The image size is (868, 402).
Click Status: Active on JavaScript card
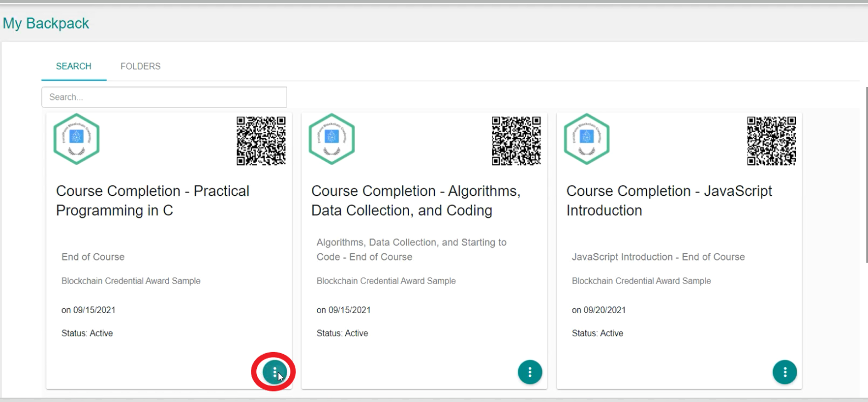tap(597, 333)
